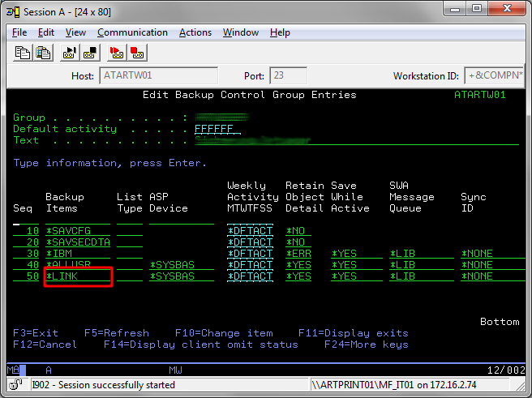
Task: Click the Workstation ID field
Action: [x=494, y=75]
